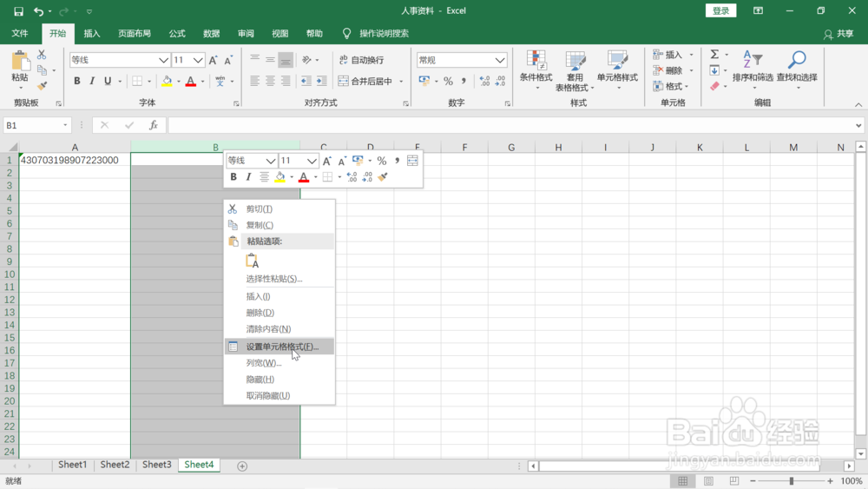Image resolution: width=868 pixels, height=489 pixels.
Task: Open Find and Select (查找和选择)
Action: pos(797,69)
